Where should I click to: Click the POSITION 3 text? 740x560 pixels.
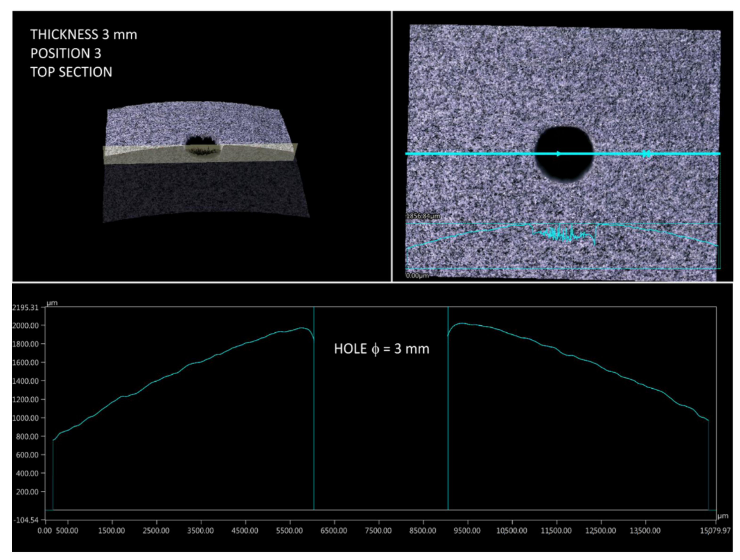coord(66,54)
